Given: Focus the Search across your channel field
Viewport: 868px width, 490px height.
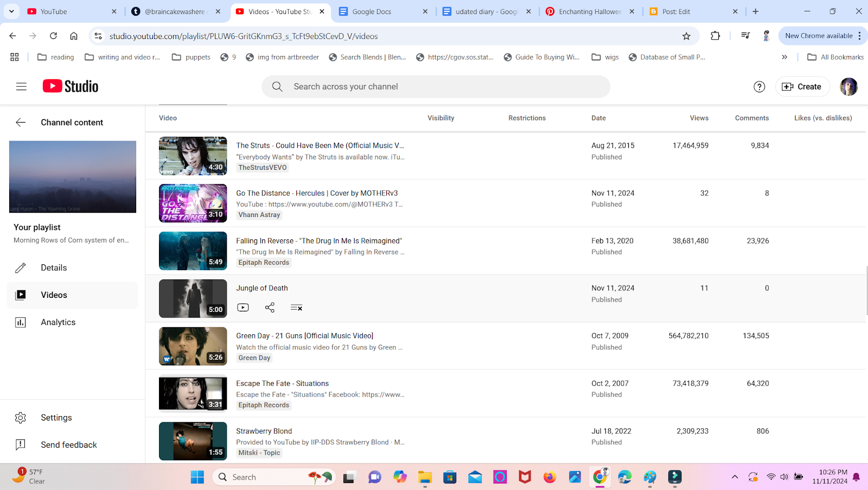Looking at the screenshot, I should 436,87.
